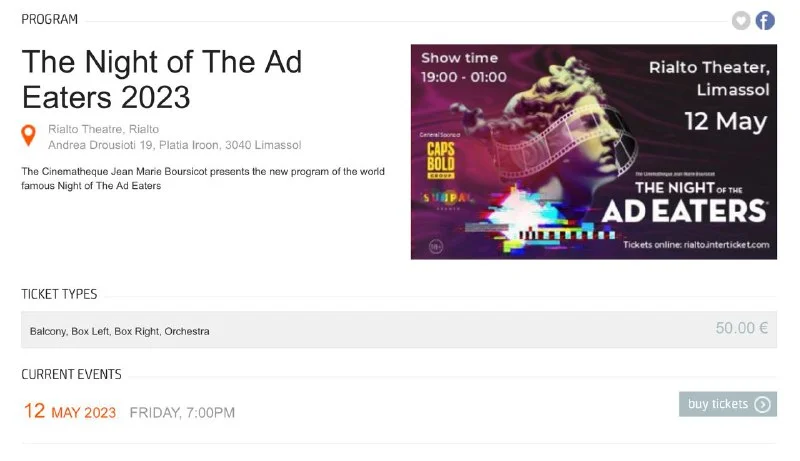Click the Cinematheque Jean Marie Boursicot description
This screenshot has height=461, width=800.
pos(202,178)
